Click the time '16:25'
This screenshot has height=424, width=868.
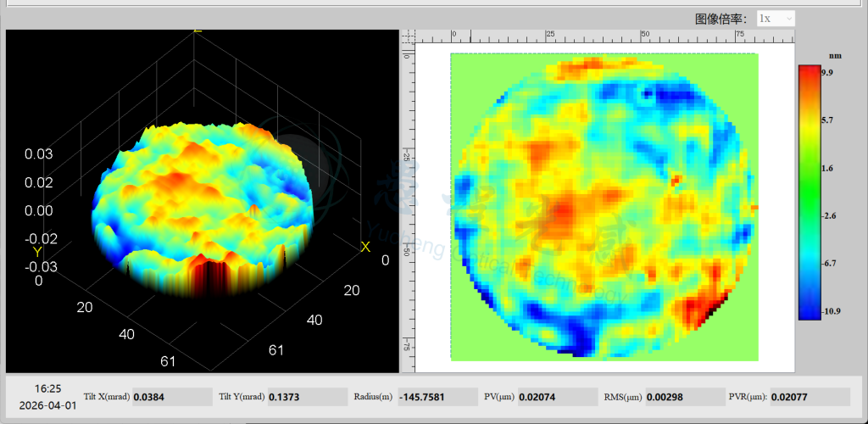[47, 388]
